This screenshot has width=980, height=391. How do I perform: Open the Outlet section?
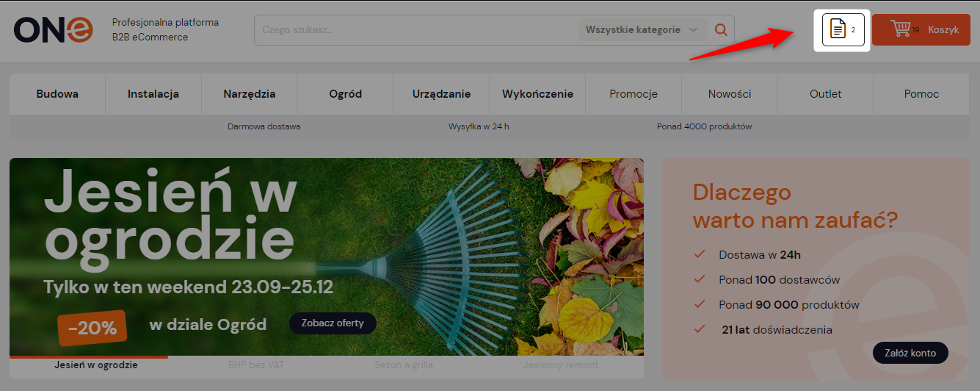coord(825,94)
